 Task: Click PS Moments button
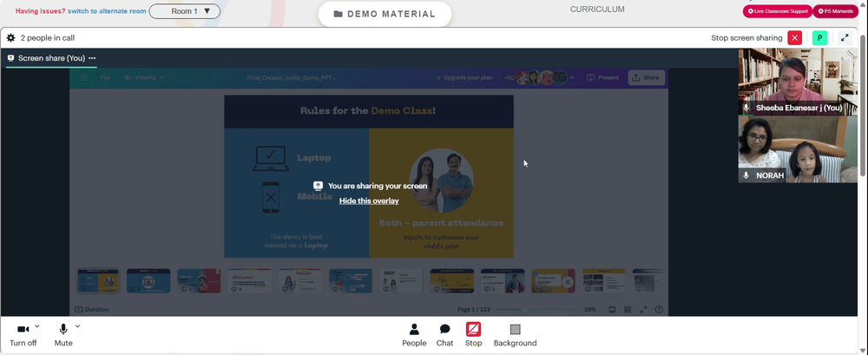(x=835, y=11)
